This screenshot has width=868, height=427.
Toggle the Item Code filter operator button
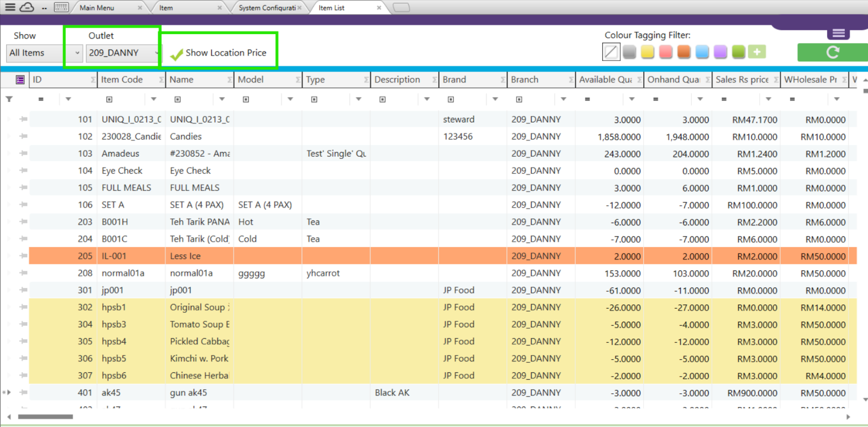coord(109,99)
